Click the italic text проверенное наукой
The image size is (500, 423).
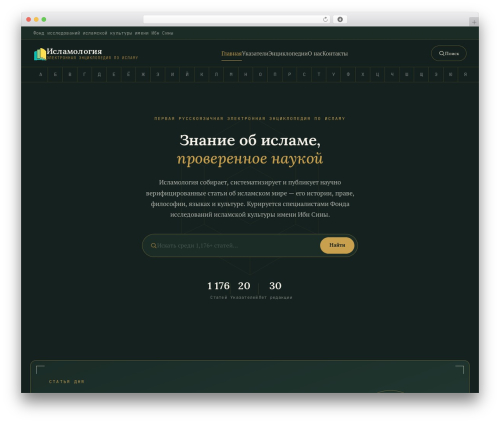click(250, 159)
